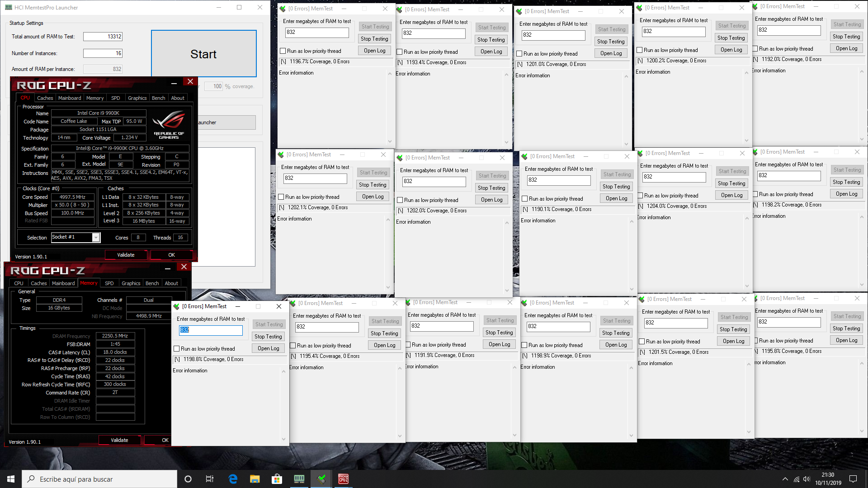Open the Windows Start menu
Screen dimensions: 868x488
(11, 479)
